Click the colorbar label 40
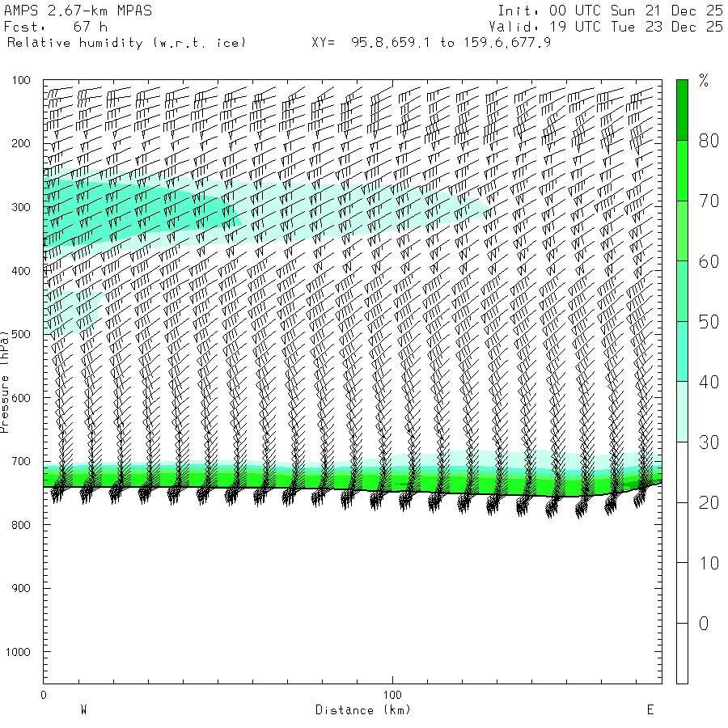 coord(709,382)
